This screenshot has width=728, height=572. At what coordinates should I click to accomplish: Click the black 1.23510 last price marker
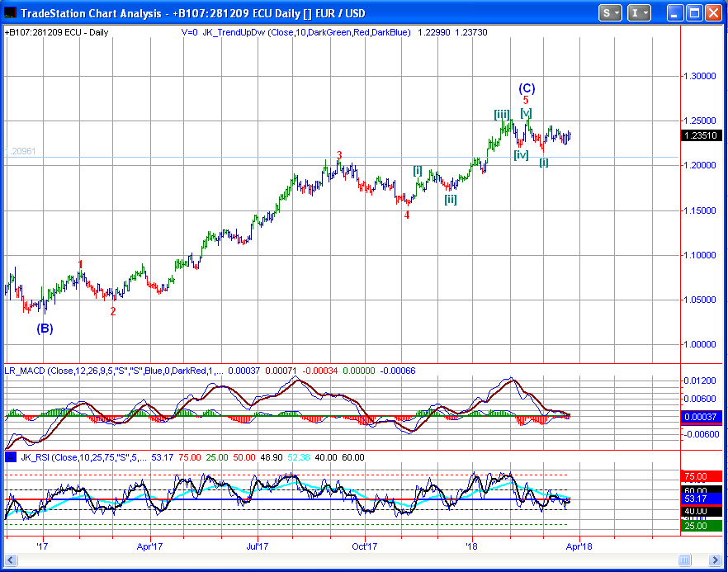701,136
